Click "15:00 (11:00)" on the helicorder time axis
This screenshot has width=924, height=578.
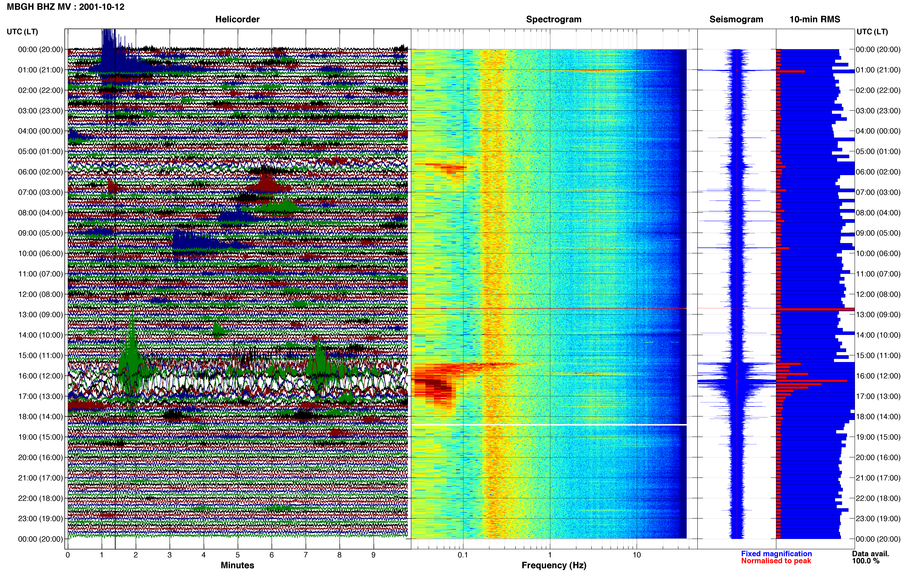coord(41,356)
